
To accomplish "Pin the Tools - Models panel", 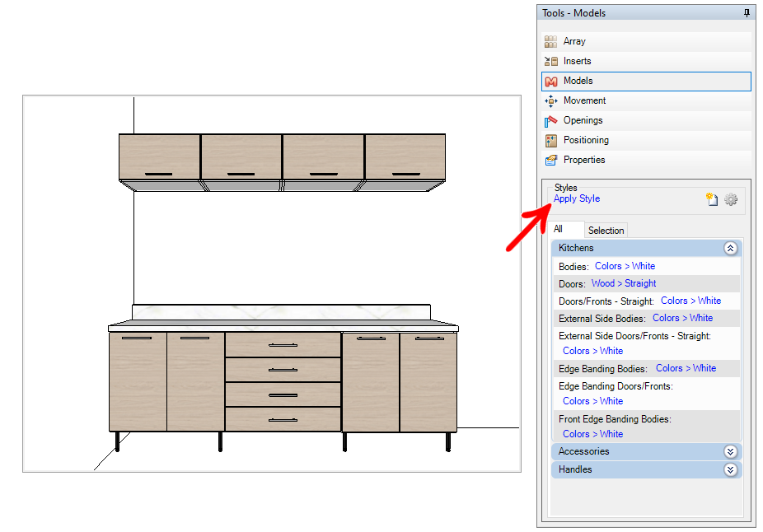I will click(747, 13).
